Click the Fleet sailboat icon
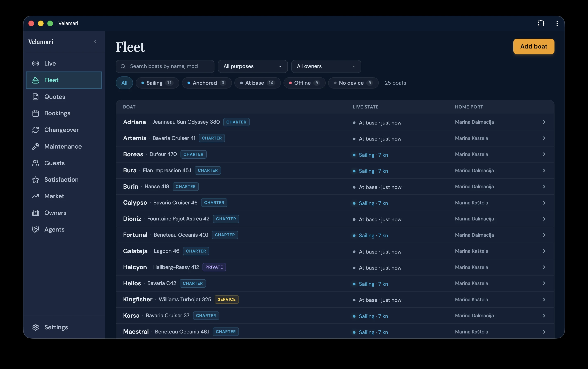This screenshot has width=588, height=369. [36, 80]
